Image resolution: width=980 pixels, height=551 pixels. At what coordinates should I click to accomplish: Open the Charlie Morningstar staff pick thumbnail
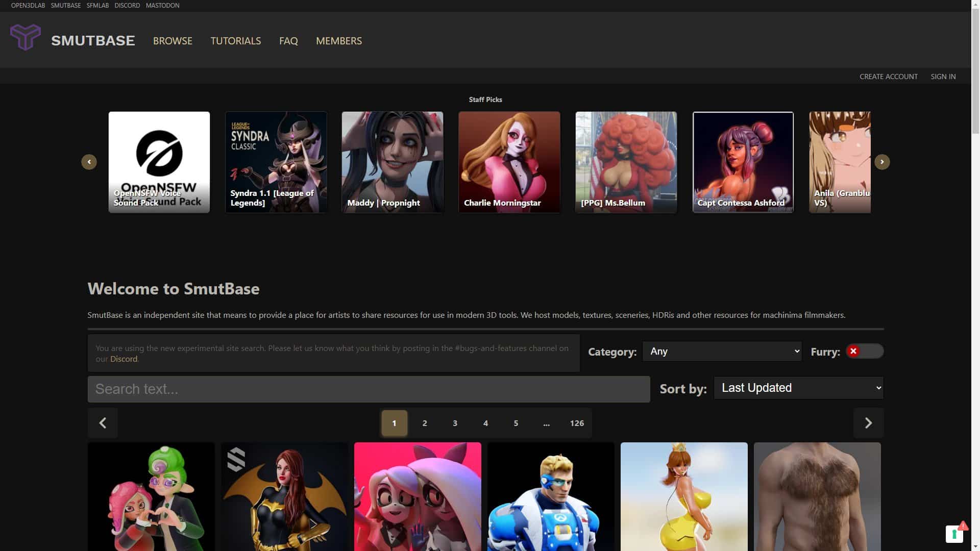[509, 162]
